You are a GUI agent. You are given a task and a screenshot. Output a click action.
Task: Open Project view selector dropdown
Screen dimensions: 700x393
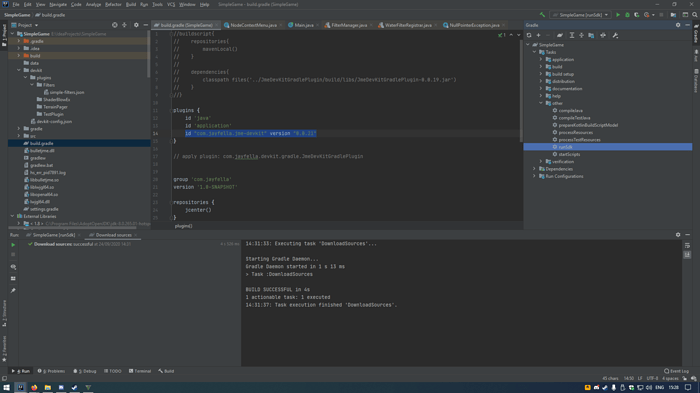click(25, 25)
